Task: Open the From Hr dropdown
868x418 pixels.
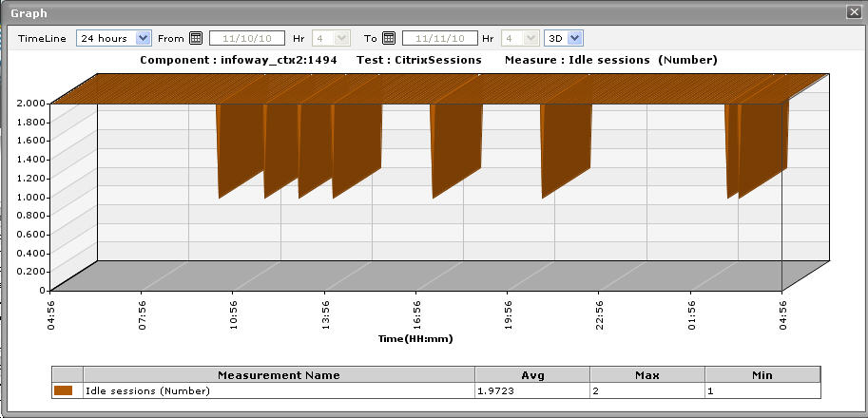Action: click(331, 38)
